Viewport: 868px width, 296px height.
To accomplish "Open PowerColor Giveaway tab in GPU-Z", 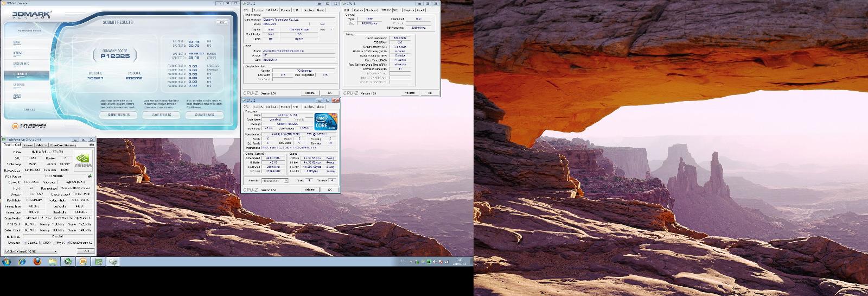I will point(63,145).
